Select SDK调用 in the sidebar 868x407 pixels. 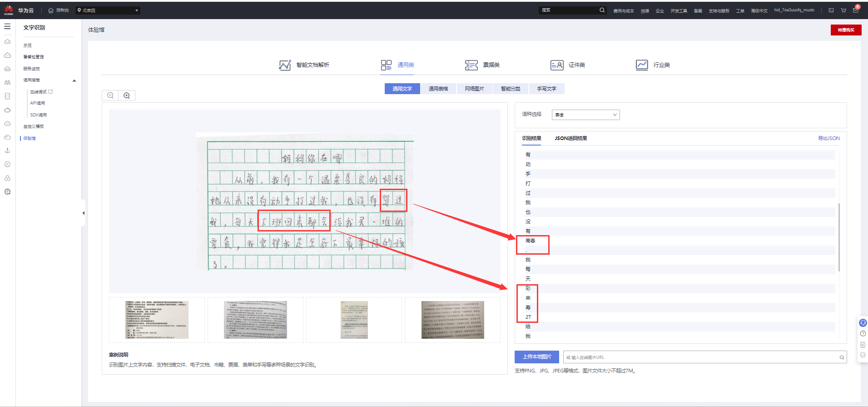(x=39, y=115)
